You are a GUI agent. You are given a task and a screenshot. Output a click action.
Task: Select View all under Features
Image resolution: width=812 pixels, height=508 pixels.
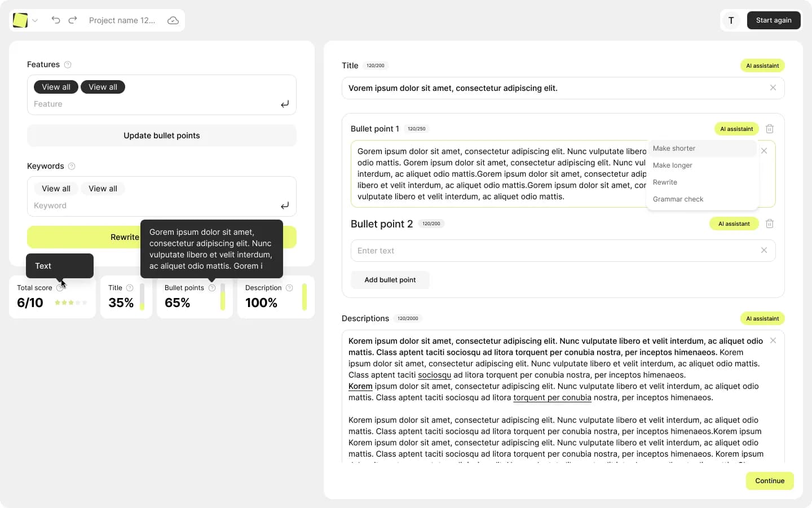click(x=56, y=86)
